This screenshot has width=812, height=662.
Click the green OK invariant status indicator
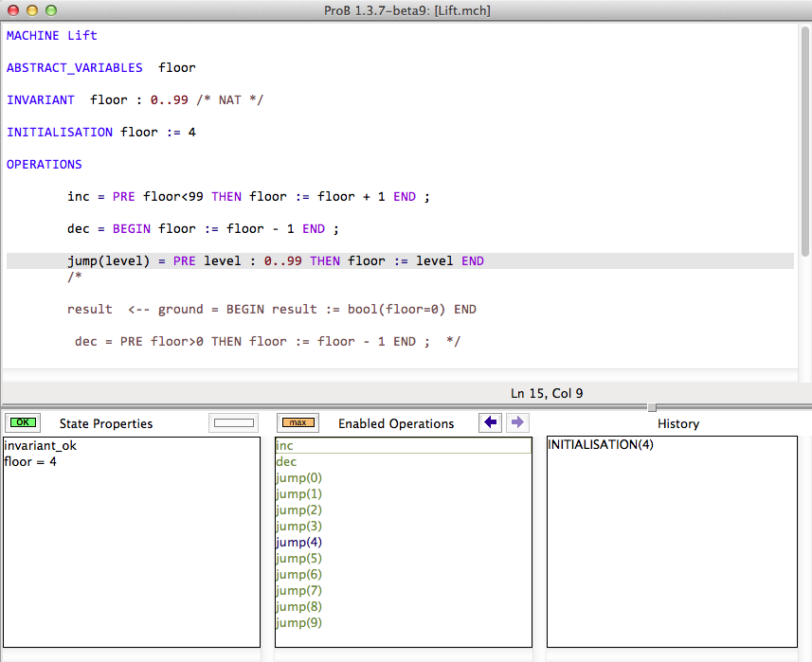(x=24, y=422)
